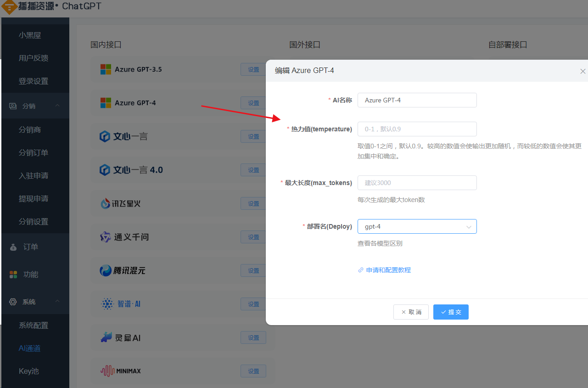Click the 系统 gear icon
Image resolution: width=588 pixels, height=388 pixels.
[13, 302]
